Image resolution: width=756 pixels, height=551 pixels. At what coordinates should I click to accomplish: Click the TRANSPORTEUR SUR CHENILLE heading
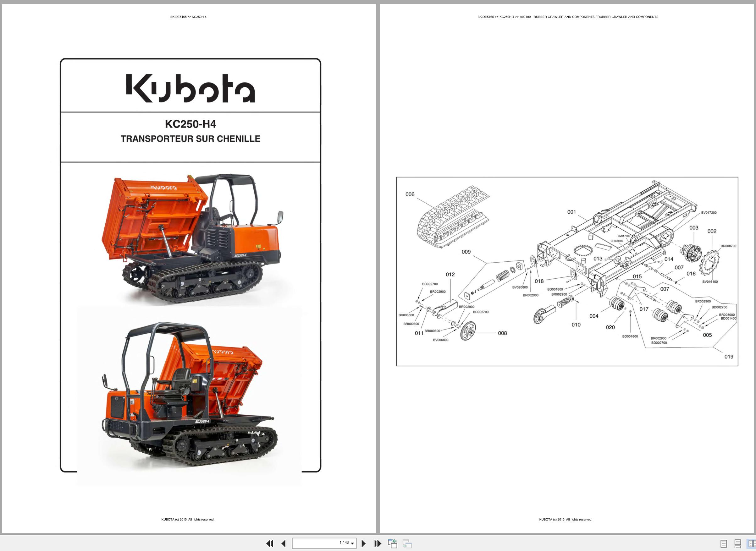click(x=190, y=139)
